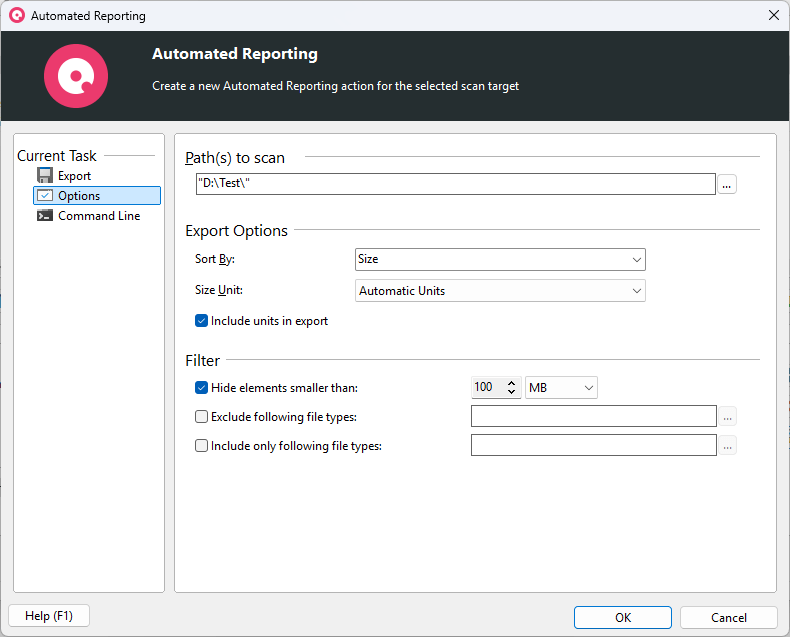Select the Command Line task page

98,216
